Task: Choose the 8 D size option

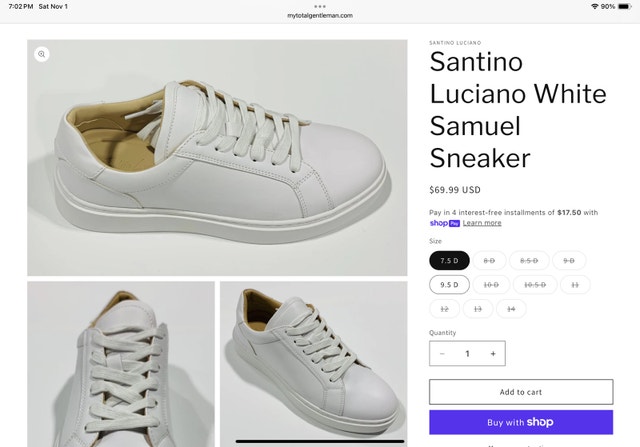Action: [489, 260]
